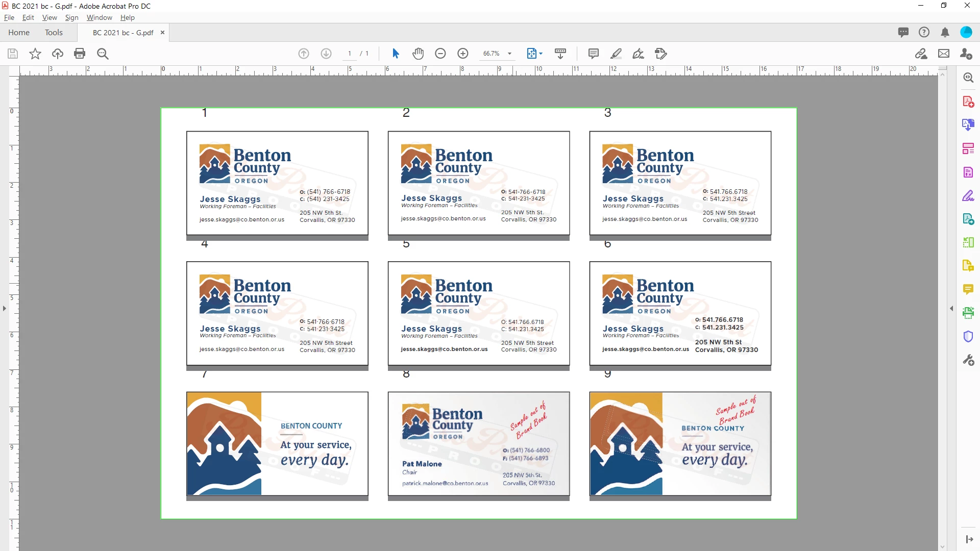Open the Window menu
980x551 pixels.
(x=99, y=17)
